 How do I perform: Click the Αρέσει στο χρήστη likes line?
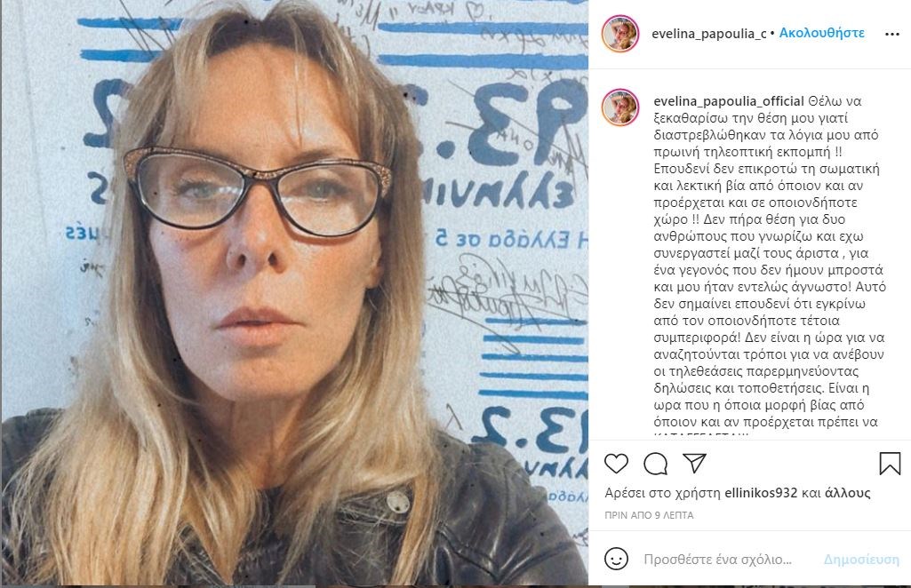point(738,493)
